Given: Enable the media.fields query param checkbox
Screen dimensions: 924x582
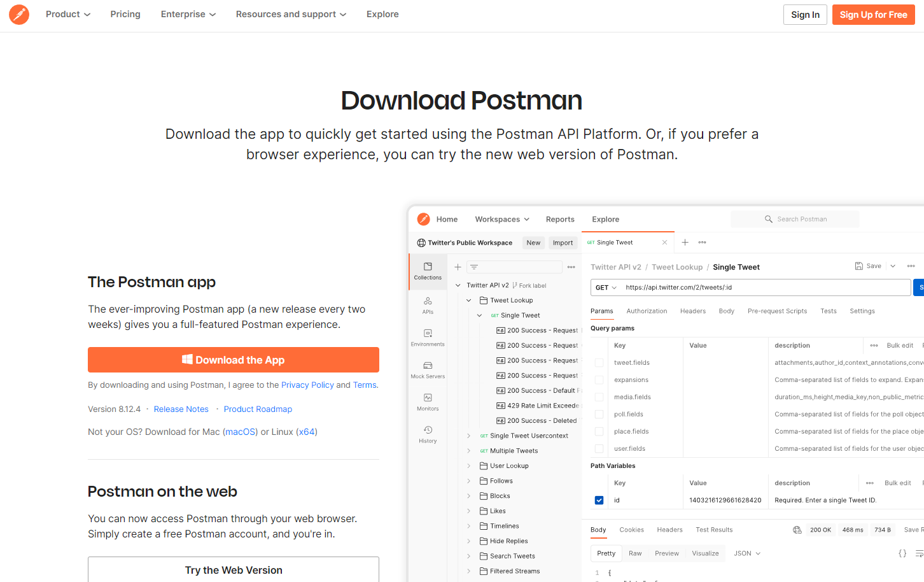Looking at the screenshot, I should click(x=599, y=397).
